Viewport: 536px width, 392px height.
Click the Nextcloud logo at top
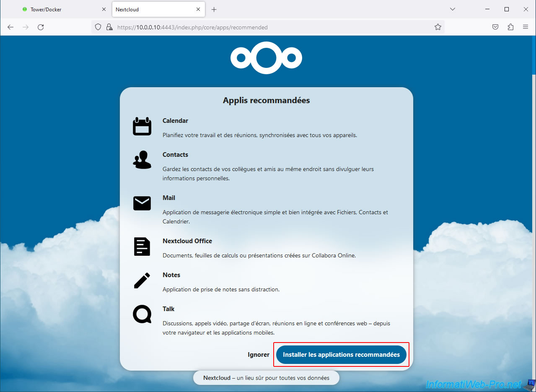click(x=266, y=58)
